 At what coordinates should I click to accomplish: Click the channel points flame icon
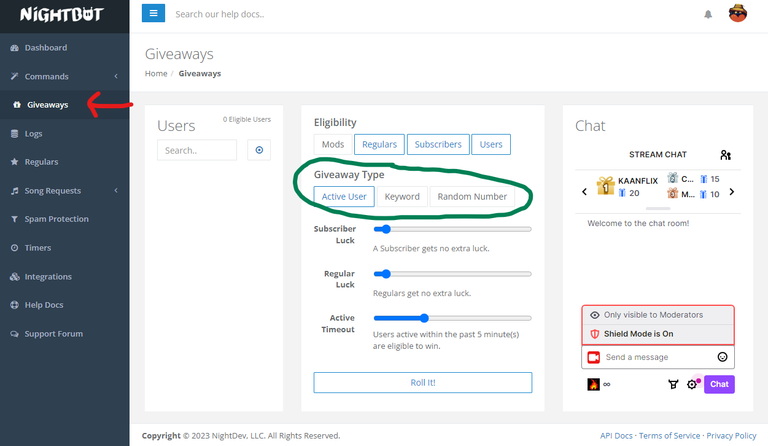[593, 384]
